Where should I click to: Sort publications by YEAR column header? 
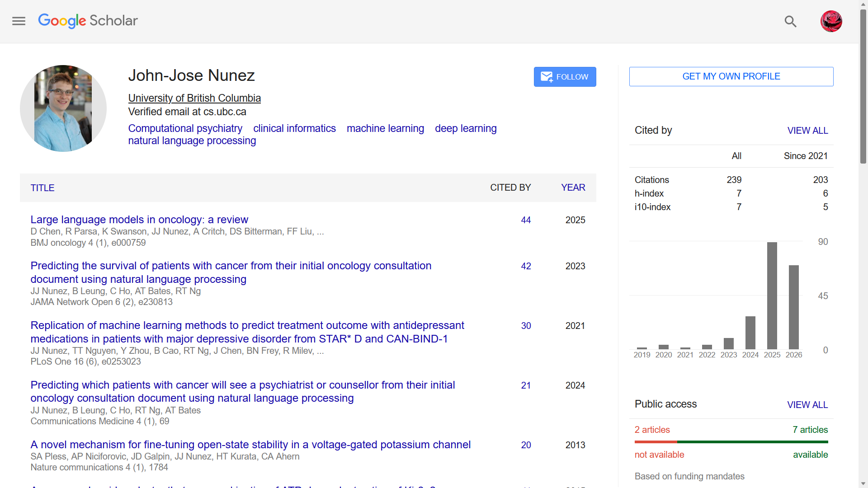click(573, 188)
